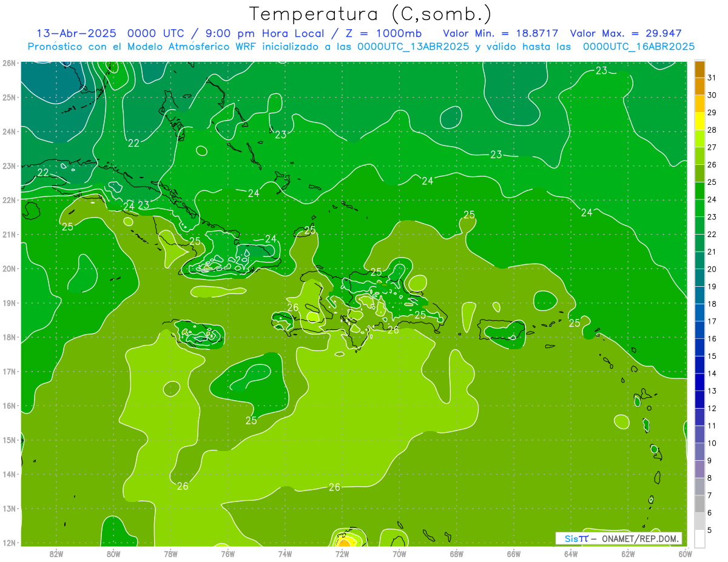This screenshot has width=728, height=562.
Task: Click color scale label "8"
Action: tap(710, 478)
